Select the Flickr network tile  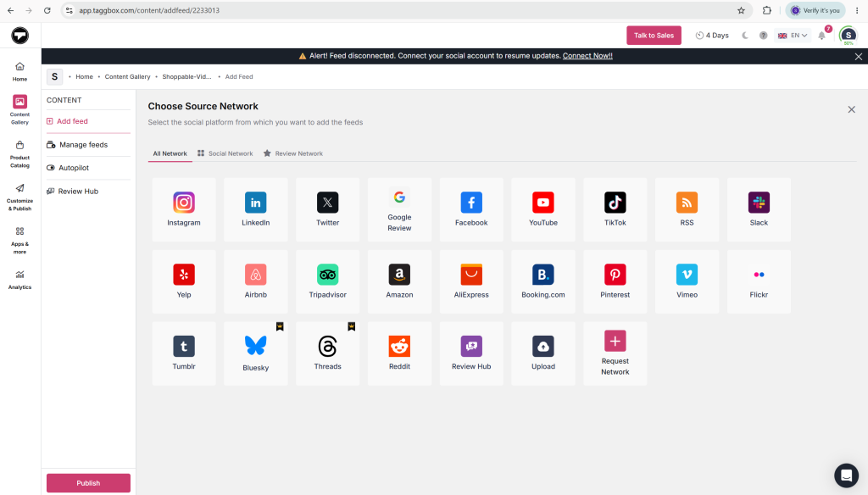pyautogui.click(x=759, y=281)
